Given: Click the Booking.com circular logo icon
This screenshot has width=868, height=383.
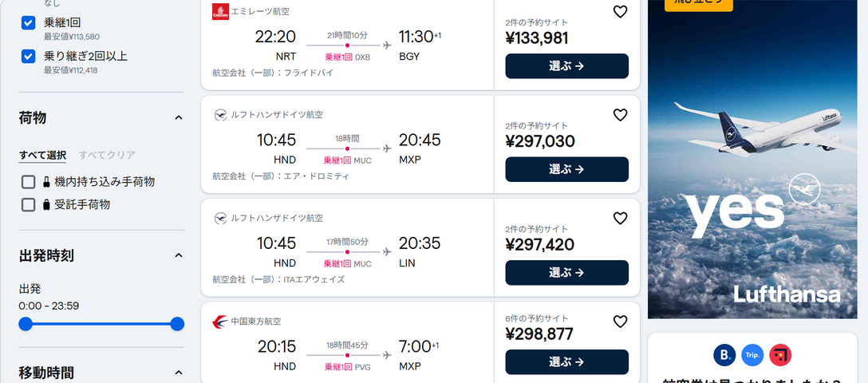Looking at the screenshot, I should click(724, 354).
